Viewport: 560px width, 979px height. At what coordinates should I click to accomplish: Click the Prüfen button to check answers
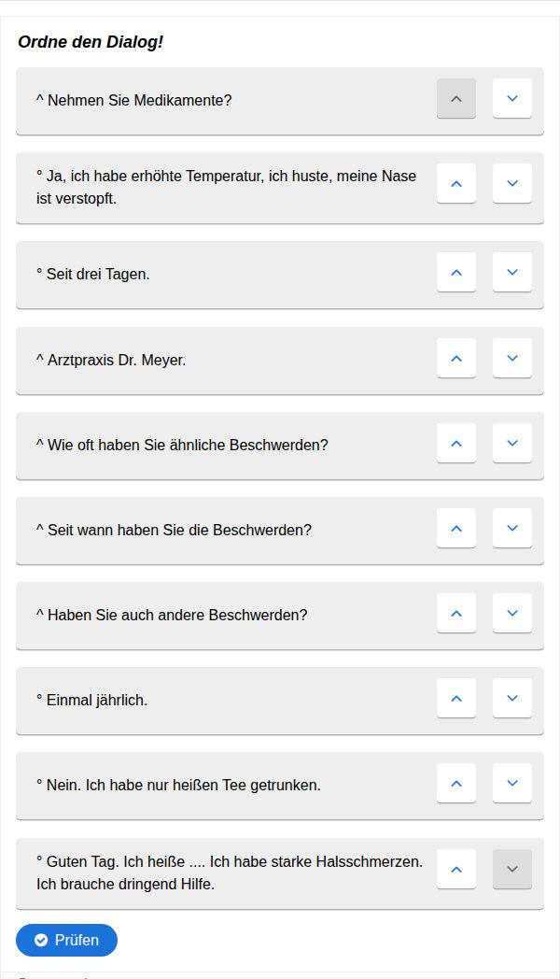point(66,940)
